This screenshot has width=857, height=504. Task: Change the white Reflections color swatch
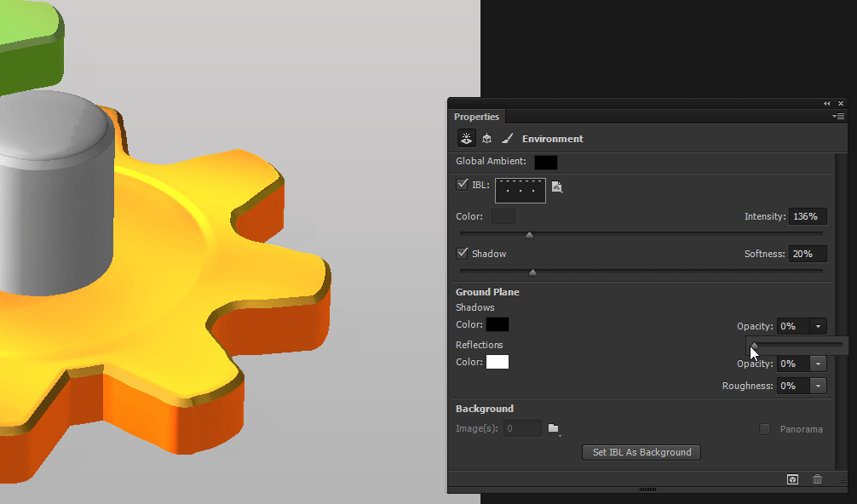pyautogui.click(x=498, y=362)
